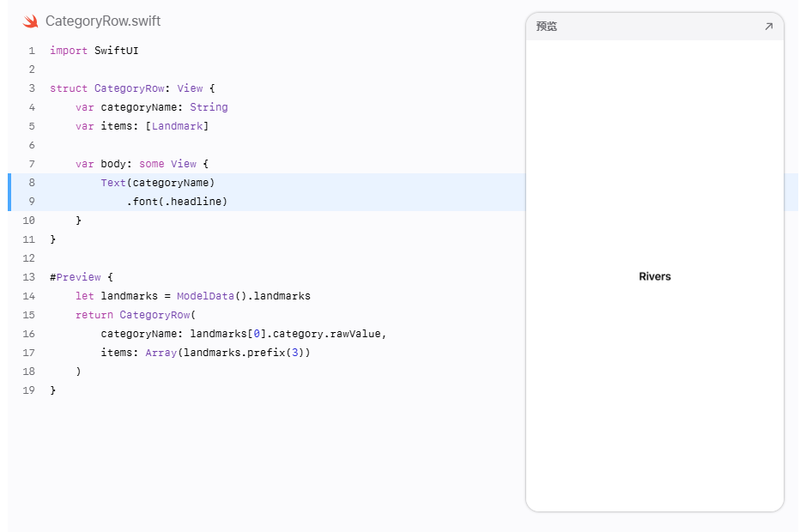Screen dimensions: 806x532
Task: Click line number 8 in the gutter
Action: coord(32,183)
